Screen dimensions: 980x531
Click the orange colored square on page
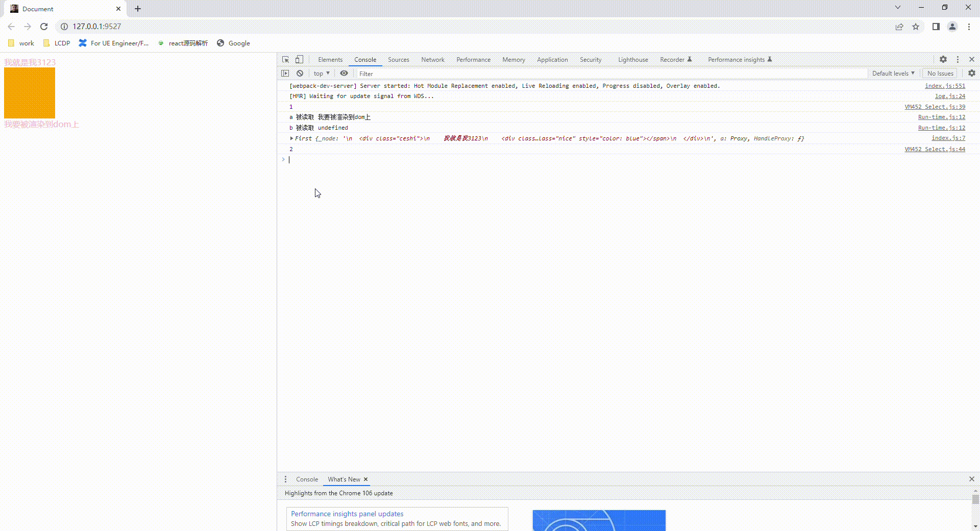[x=29, y=92]
